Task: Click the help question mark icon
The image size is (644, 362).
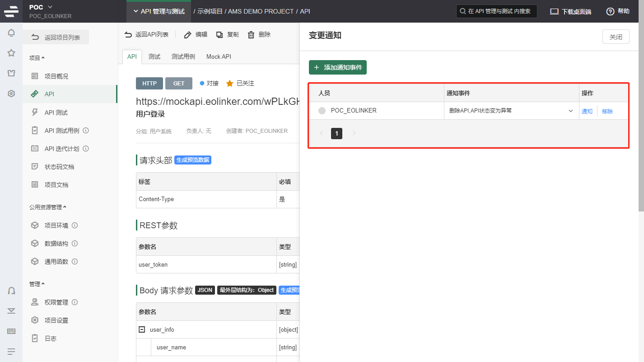Action: coord(610,11)
